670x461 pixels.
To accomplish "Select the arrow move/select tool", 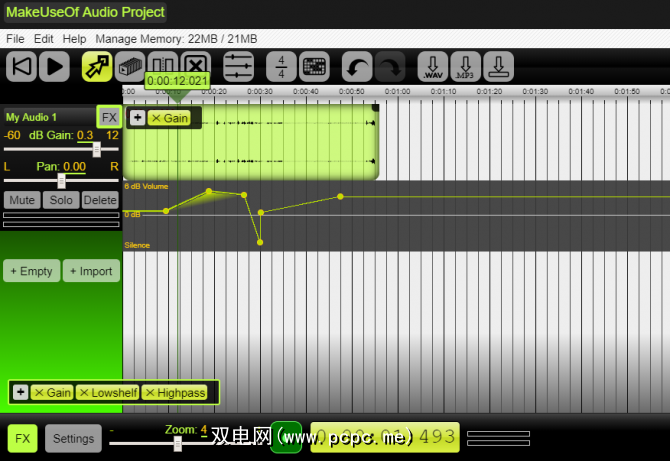I will pos(97,67).
